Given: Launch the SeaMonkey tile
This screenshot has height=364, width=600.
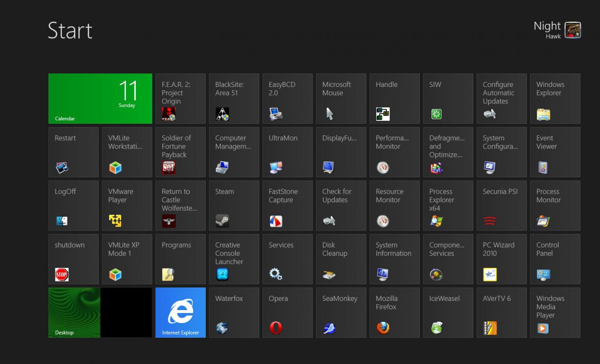Looking at the screenshot, I should tap(341, 313).
